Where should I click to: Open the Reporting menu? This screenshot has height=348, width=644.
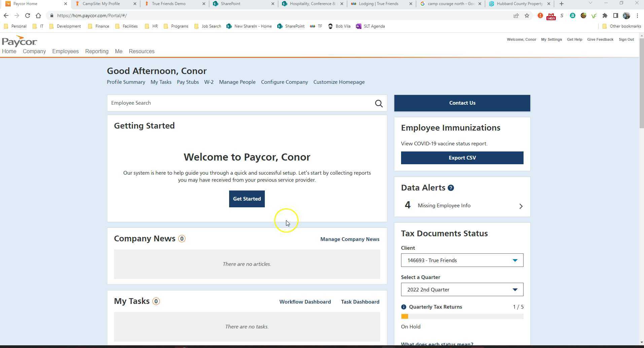tap(97, 51)
